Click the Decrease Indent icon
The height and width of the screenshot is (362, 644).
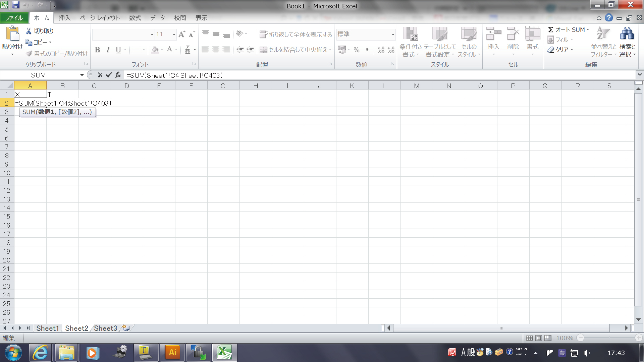point(240,50)
